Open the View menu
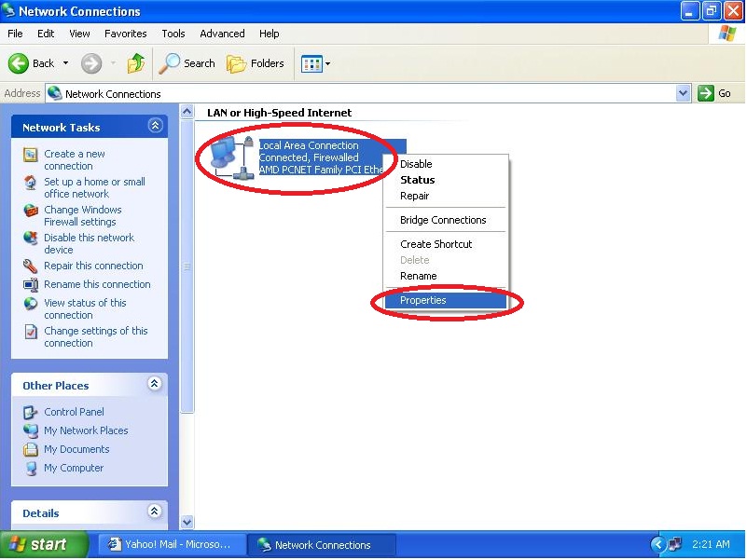 pos(79,34)
